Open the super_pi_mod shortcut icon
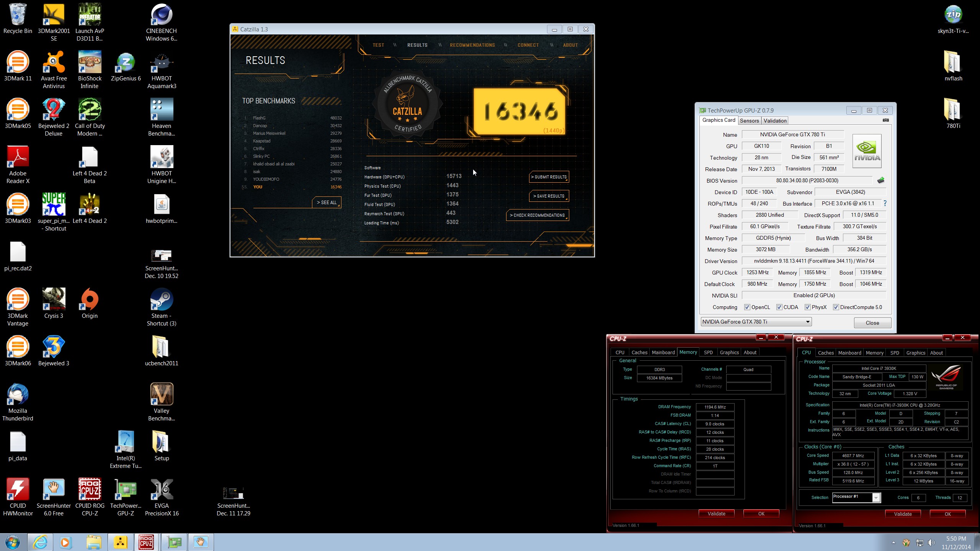Image resolution: width=980 pixels, height=551 pixels. point(54,212)
